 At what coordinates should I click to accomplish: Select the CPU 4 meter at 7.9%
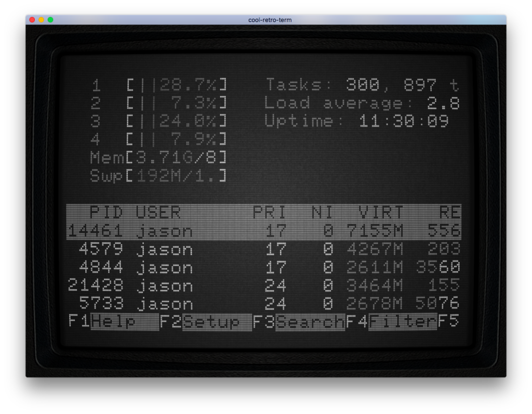[x=159, y=139]
